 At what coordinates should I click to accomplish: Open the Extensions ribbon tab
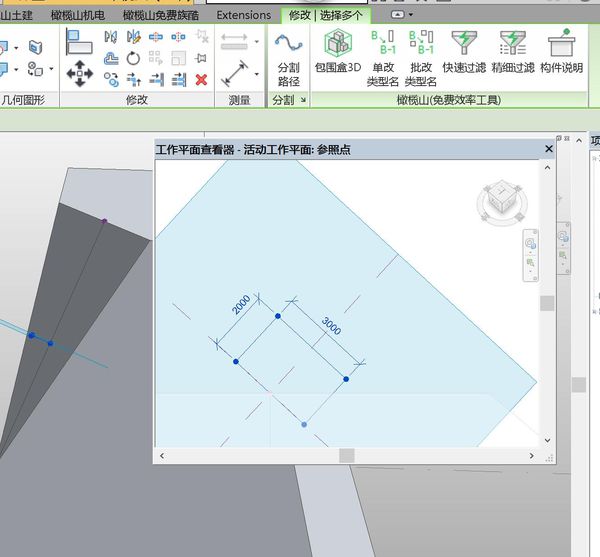(244, 15)
